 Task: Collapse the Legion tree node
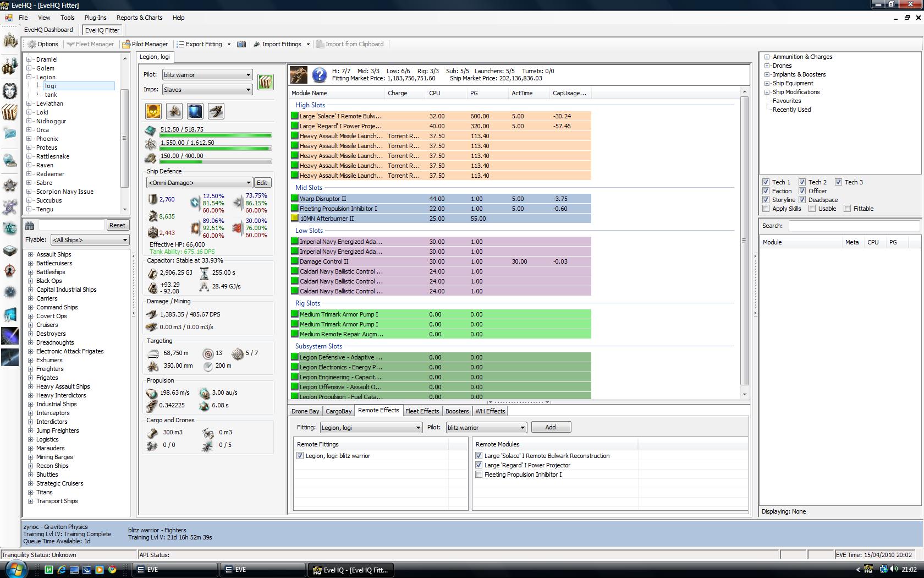pyautogui.click(x=29, y=77)
